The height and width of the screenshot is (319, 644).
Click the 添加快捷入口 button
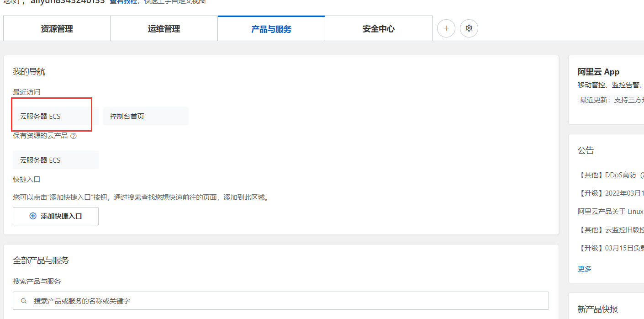[56, 216]
